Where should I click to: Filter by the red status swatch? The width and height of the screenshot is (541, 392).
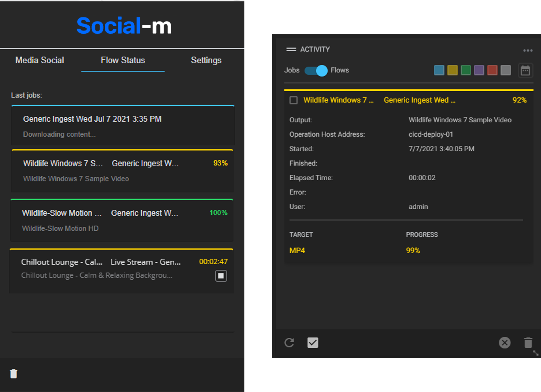(492, 70)
